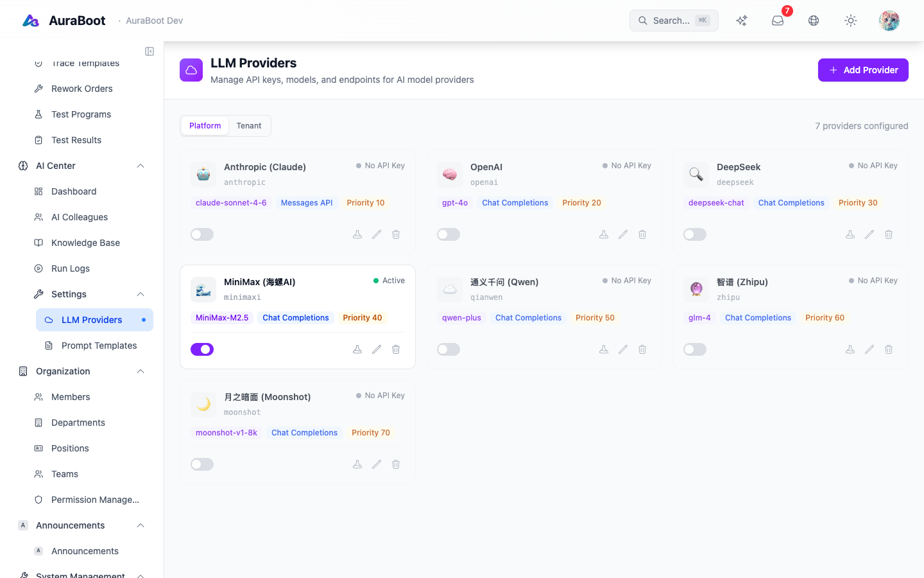Delete the Anthropic (Claude) provider
Screen dimensions: 924x578
tap(396, 234)
